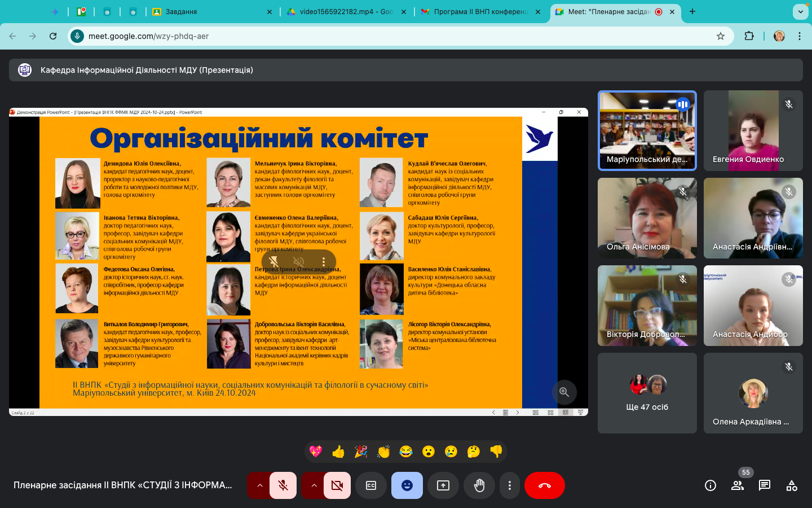Select Ольга Анісімова video tile

tap(647, 218)
